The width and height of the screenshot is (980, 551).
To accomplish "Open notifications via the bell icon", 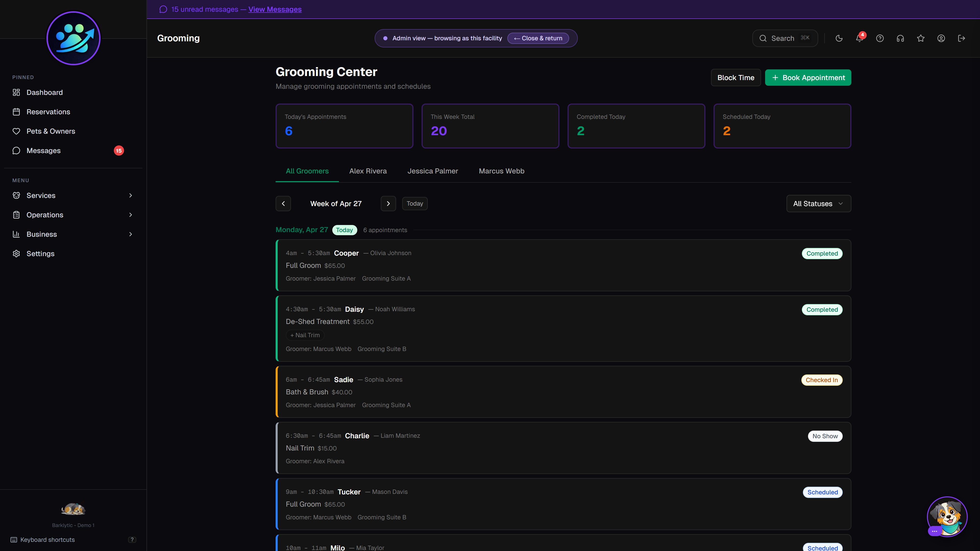I will coord(859,38).
